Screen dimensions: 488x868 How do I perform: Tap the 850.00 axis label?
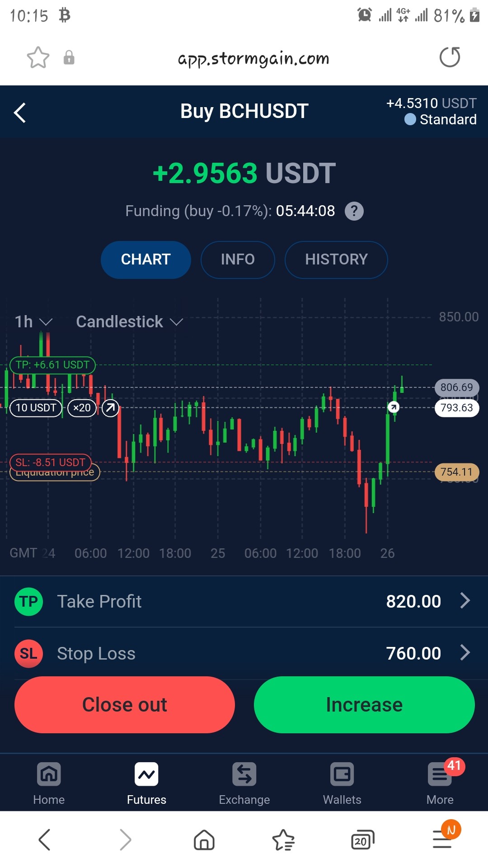click(459, 317)
